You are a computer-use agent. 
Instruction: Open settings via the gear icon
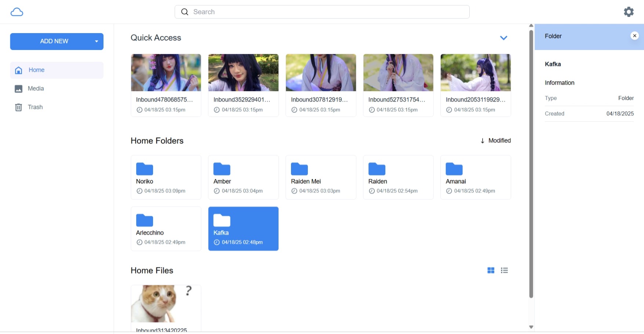[x=629, y=12]
